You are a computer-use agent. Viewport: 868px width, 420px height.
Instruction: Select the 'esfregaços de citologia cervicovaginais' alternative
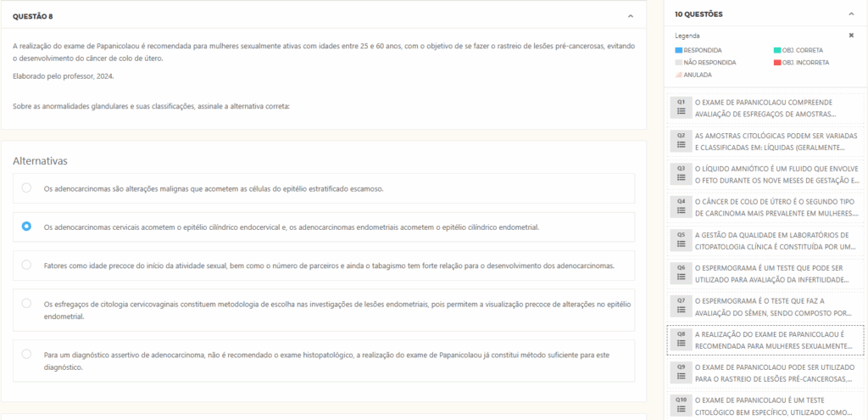pos(26,303)
